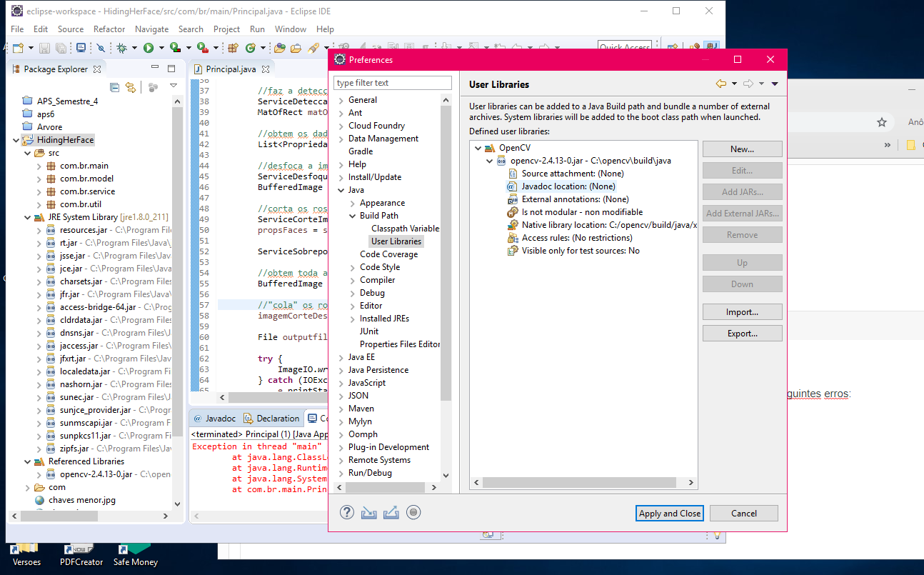Open the Refactor menu

[109, 29]
